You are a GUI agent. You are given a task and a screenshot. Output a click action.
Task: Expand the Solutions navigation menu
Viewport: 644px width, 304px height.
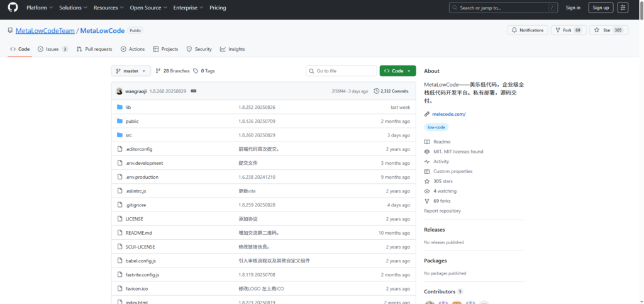[72, 8]
